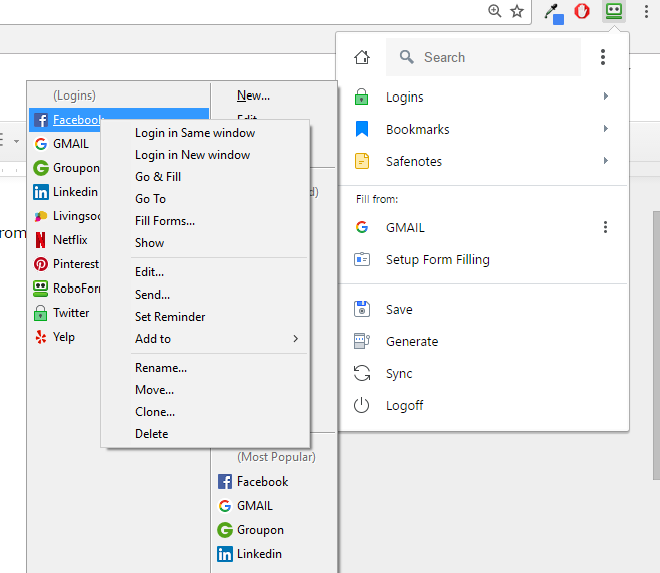Expand the Add to submenu

tap(218, 339)
